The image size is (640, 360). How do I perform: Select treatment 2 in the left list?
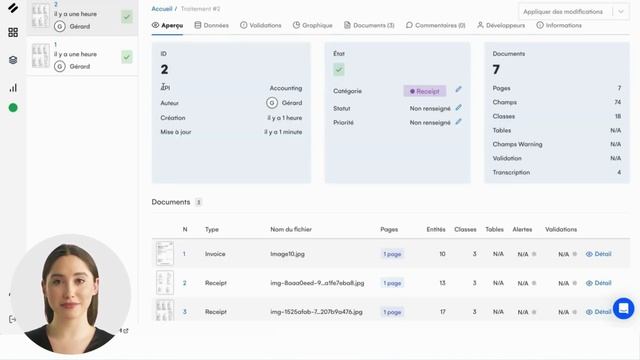pyautogui.click(x=82, y=18)
